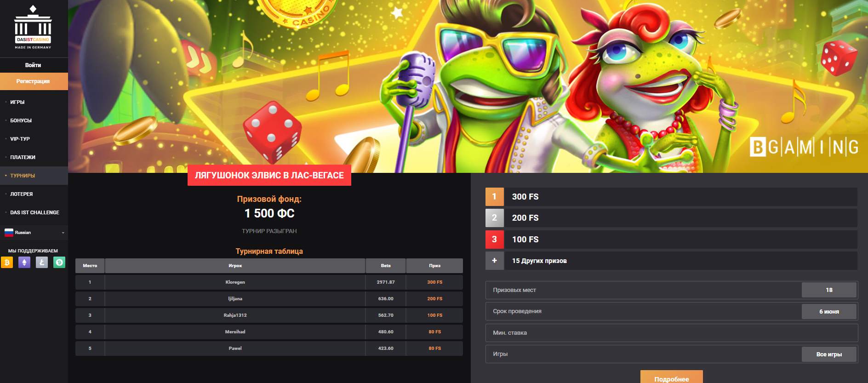Open the ИГРЫ menu item

point(17,102)
